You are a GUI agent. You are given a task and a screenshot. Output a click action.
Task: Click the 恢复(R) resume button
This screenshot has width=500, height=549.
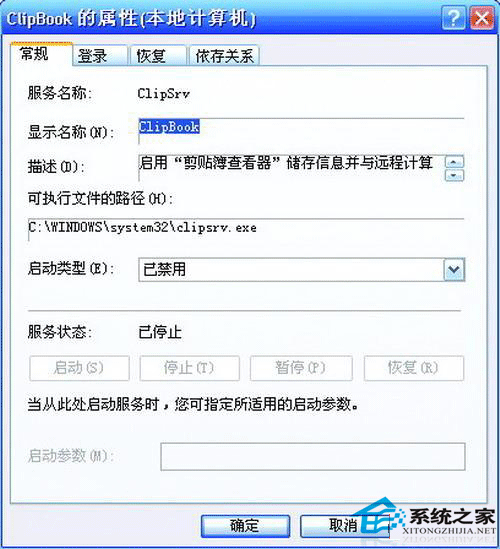pos(414,368)
